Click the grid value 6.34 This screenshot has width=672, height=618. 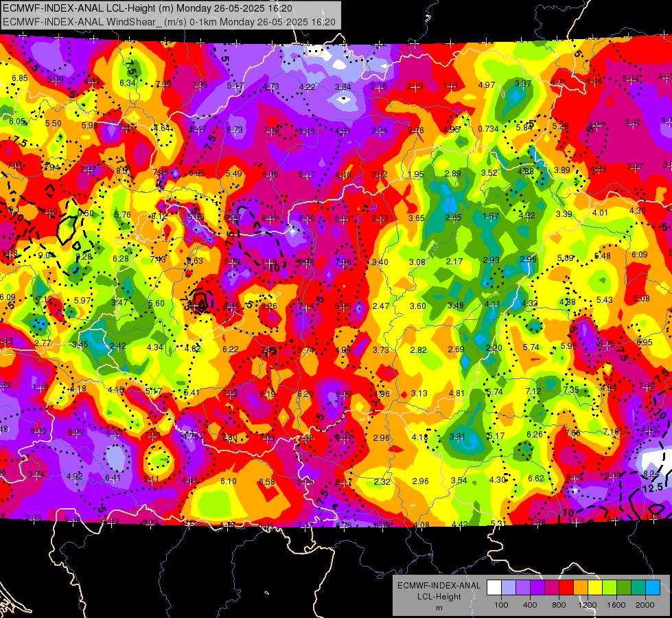pyautogui.click(x=128, y=83)
